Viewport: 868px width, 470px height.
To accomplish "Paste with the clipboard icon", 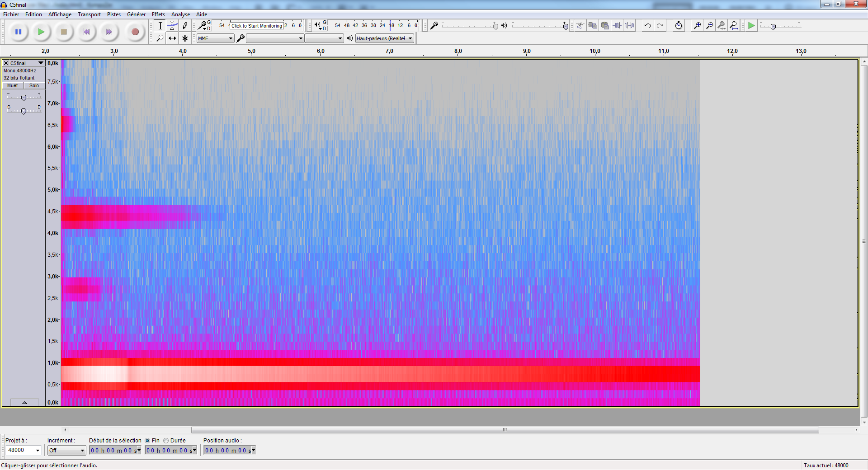I will (605, 26).
